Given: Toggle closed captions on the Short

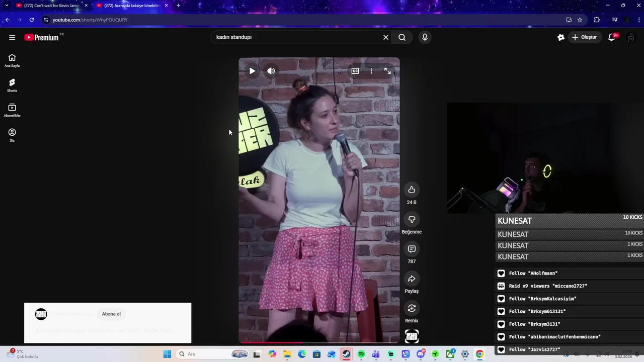Looking at the screenshot, I should tap(355, 71).
